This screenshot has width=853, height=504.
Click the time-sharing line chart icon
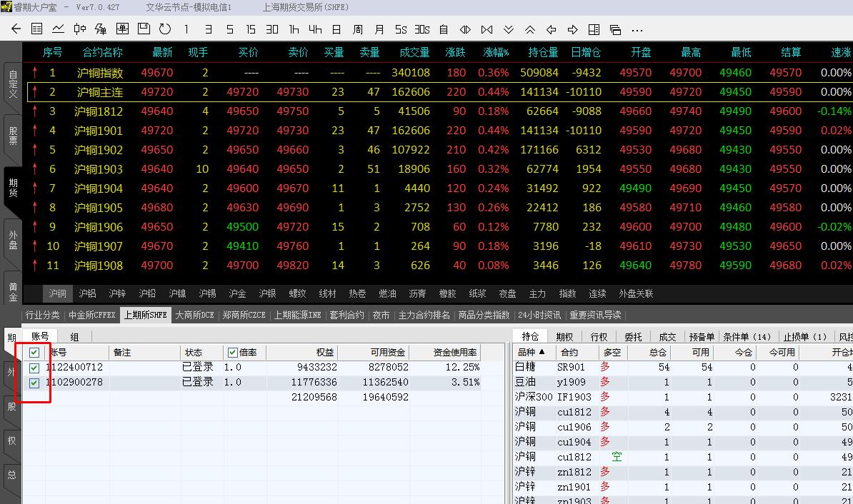(x=58, y=29)
